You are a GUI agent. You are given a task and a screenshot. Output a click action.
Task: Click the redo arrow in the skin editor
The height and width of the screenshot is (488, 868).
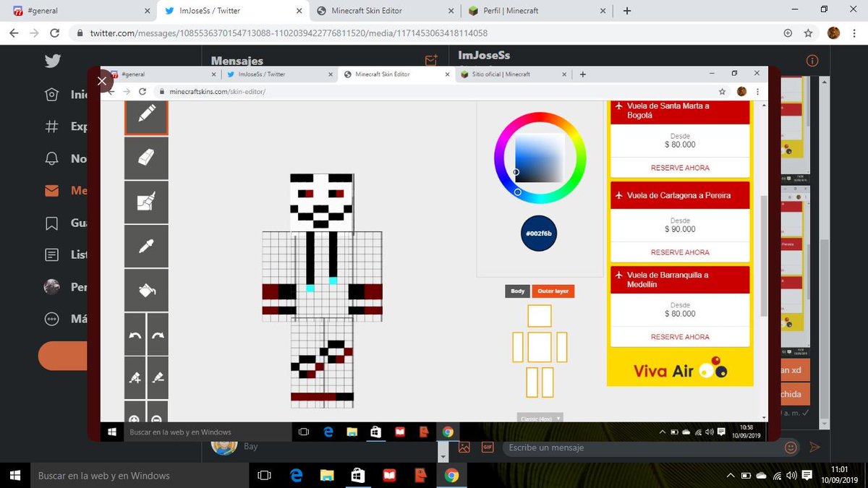pos(158,334)
